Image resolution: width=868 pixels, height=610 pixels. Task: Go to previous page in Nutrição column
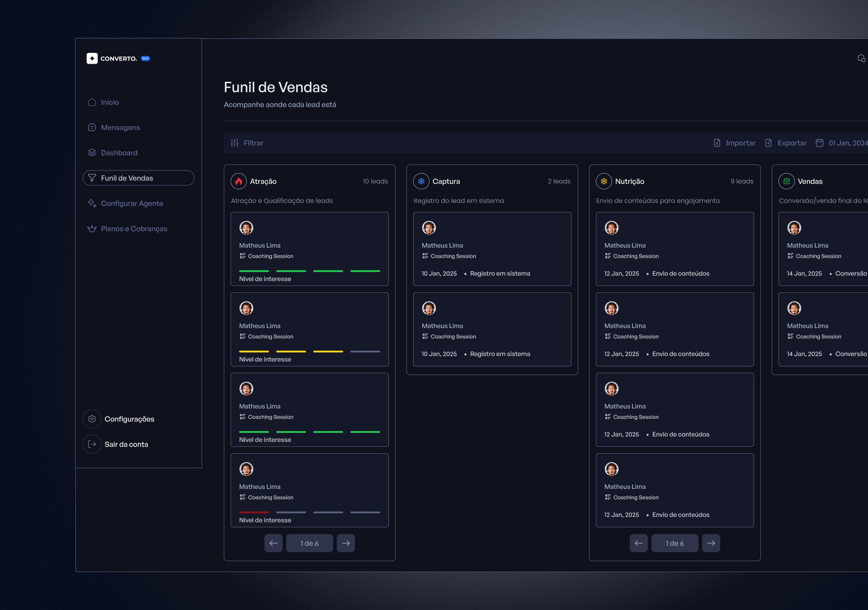tap(638, 543)
